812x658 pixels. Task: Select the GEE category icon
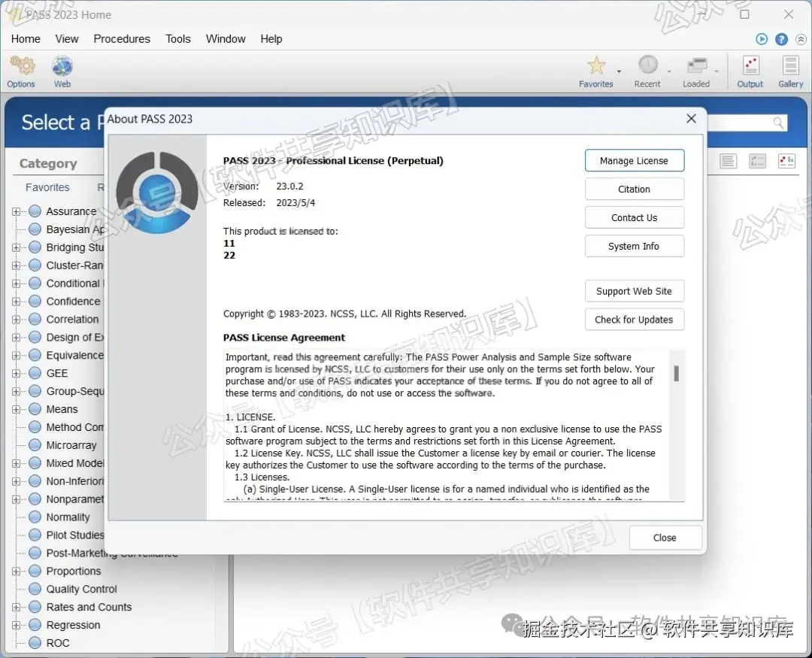pos(35,373)
